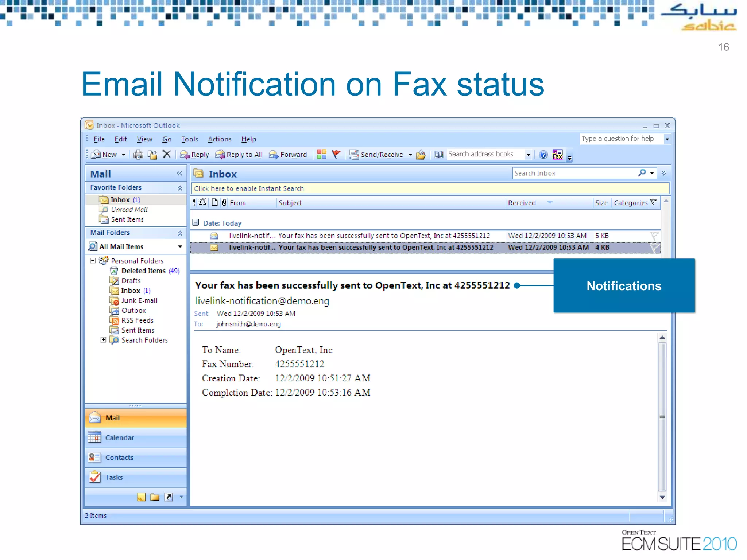This screenshot has height=560, width=747.
Task: Click the Reply button
Action: (x=195, y=155)
